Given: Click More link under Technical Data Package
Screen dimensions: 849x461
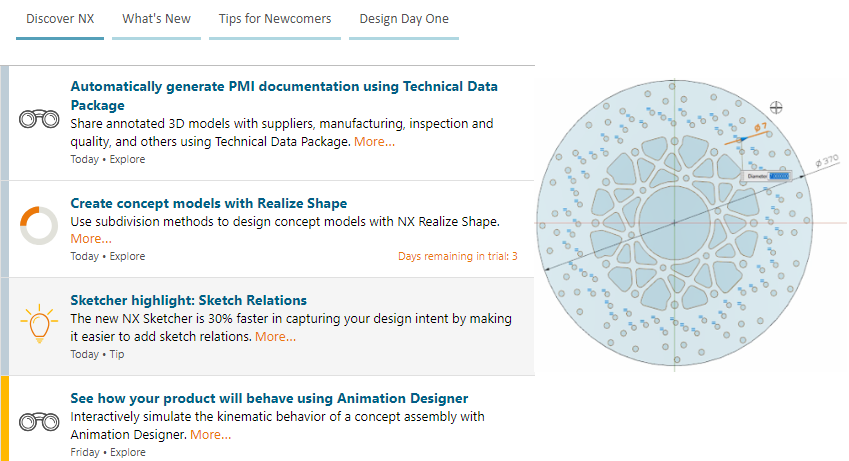Looking at the screenshot, I should (375, 141).
